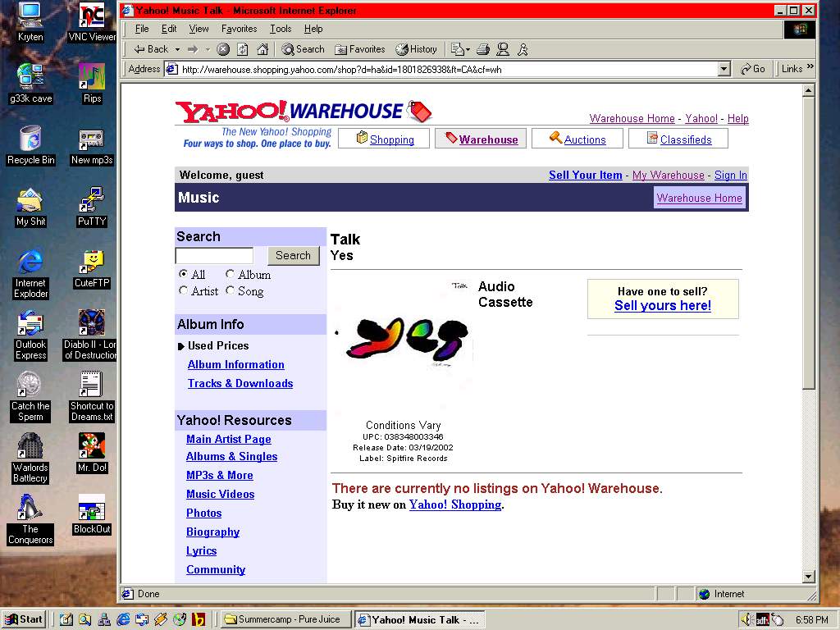Open Outlook Express from the desktop

click(30, 336)
